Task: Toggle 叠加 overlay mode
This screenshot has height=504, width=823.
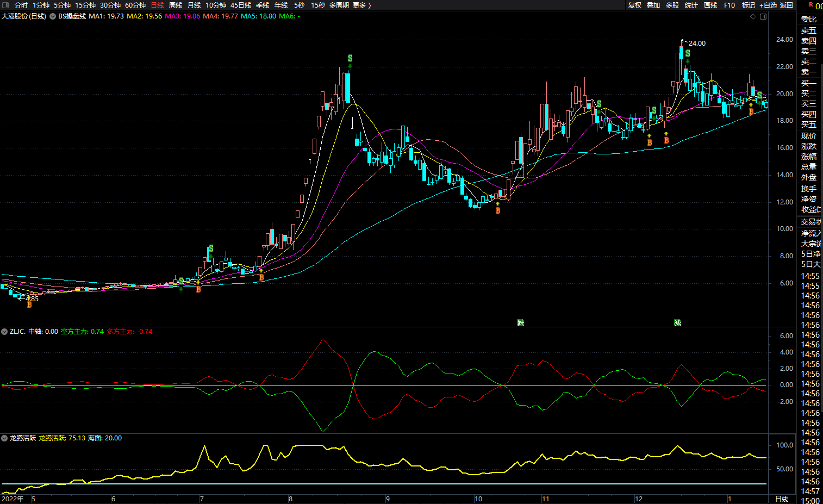Action: [653, 5]
